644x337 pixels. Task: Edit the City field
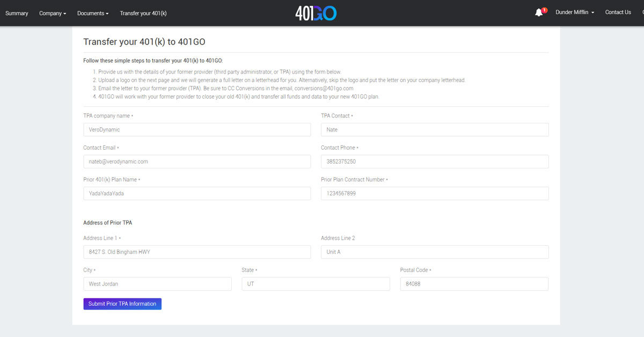coord(157,284)
